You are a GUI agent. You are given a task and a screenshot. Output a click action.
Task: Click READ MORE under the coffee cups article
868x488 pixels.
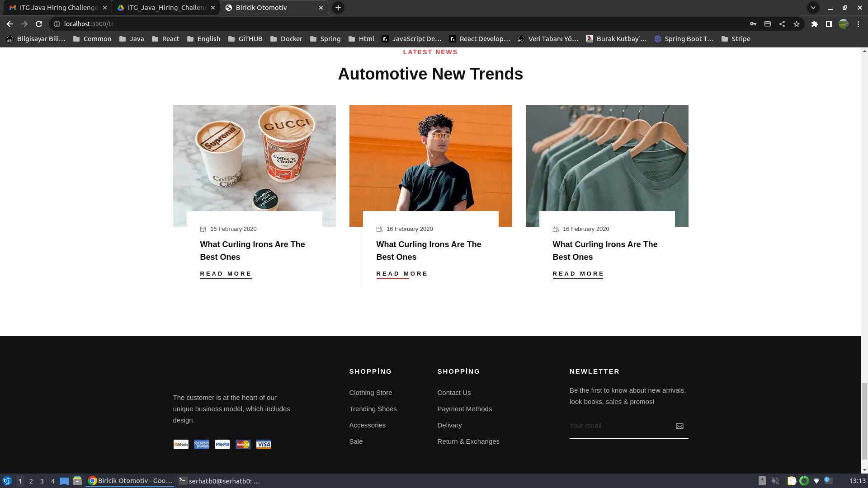[x=226, y=274]
